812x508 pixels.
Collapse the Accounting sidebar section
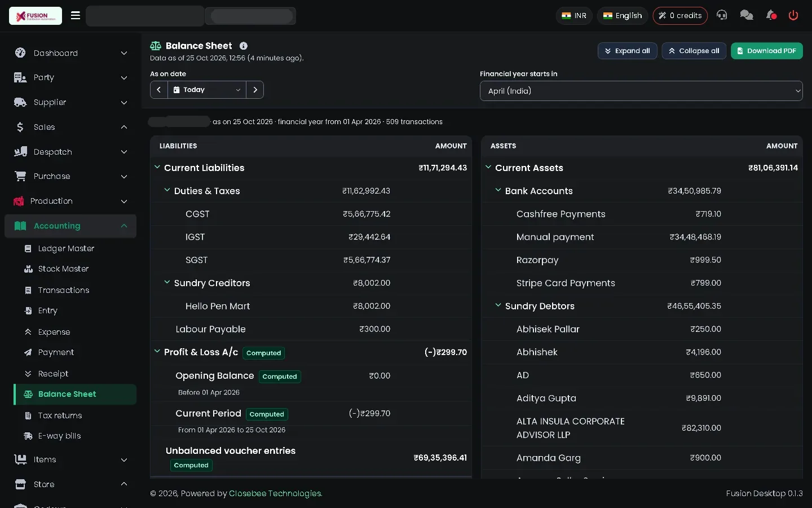(x=70, y=226)
